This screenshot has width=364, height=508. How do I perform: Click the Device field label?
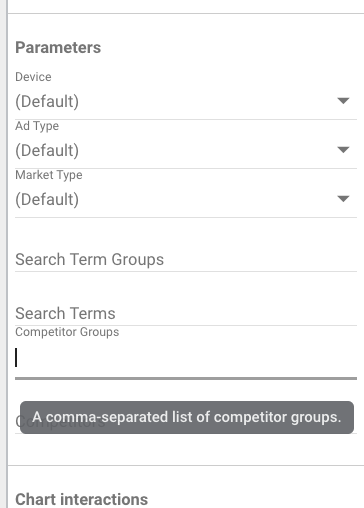33,77
